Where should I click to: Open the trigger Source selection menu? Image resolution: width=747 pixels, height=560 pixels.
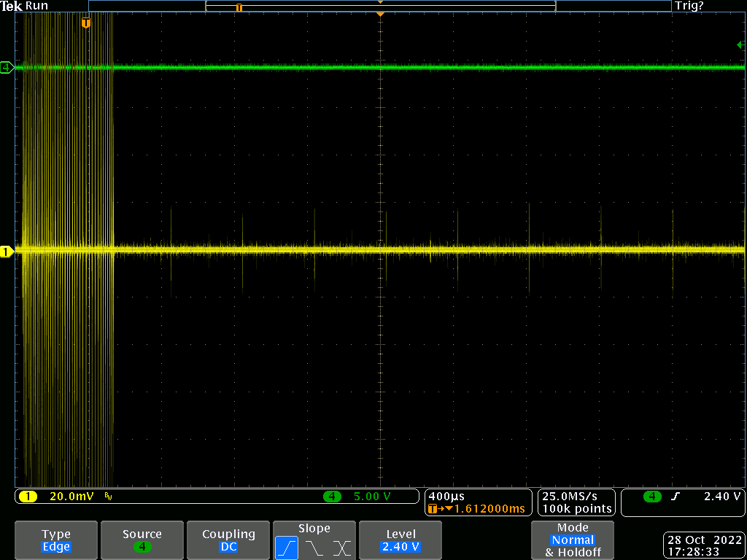(142, 540)
